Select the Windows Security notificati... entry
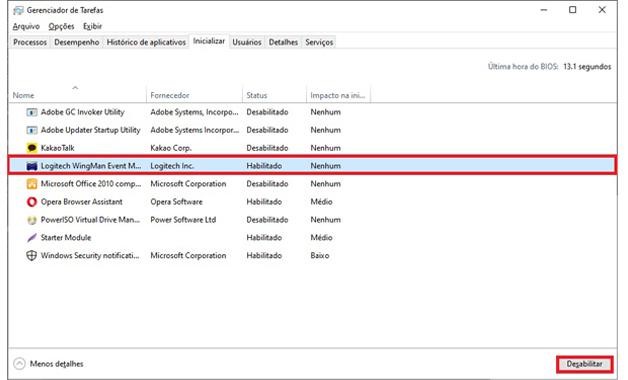This screenshot has width=628, height=380. (x=312, y=255)
